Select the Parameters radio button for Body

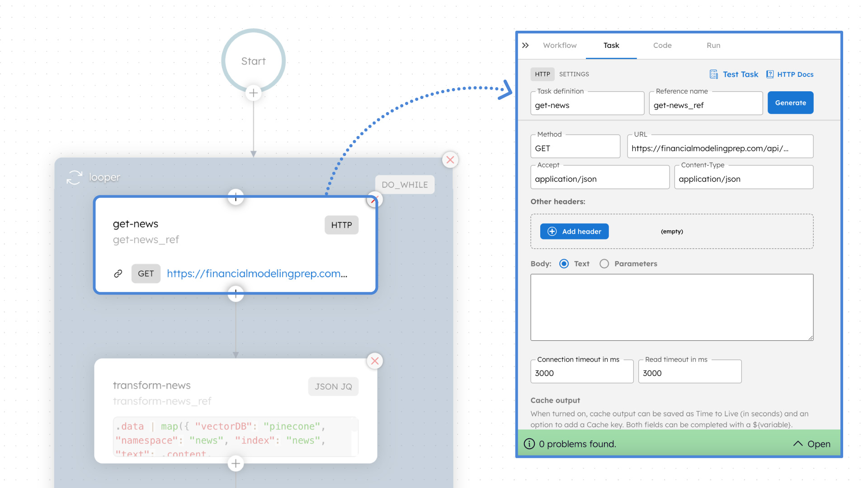click(604, 263)
